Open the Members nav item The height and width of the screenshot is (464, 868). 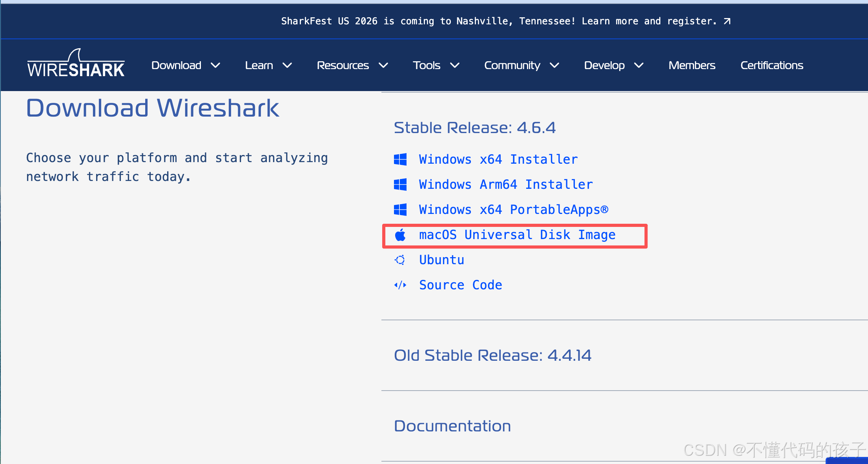[x=692, y=66]
